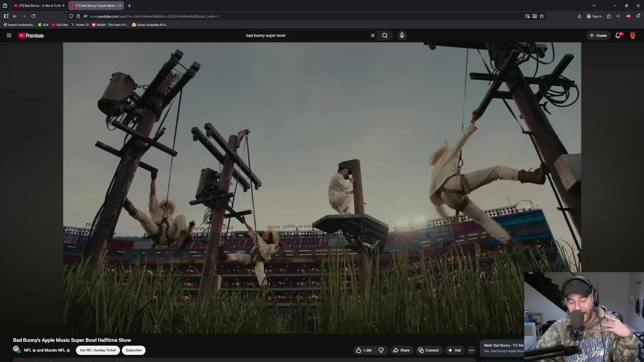Reload the current page

pyautogui.click(x=33, y=16)
